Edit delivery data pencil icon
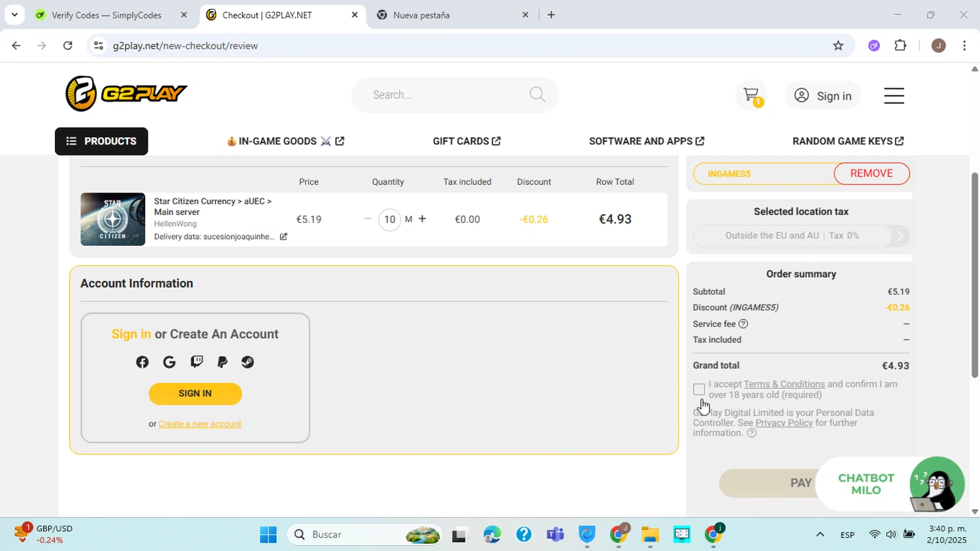The image size is (980, 551). [x=284, y=237]
